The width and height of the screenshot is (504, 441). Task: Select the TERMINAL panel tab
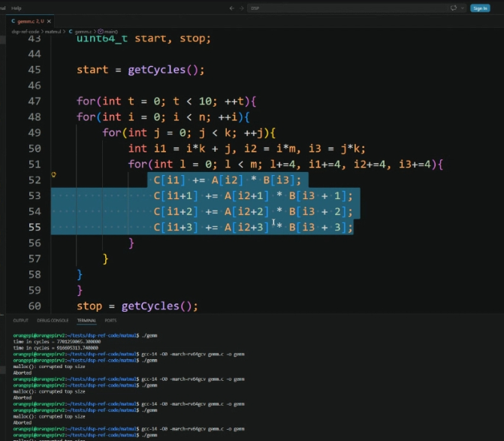tap(86, 321)
